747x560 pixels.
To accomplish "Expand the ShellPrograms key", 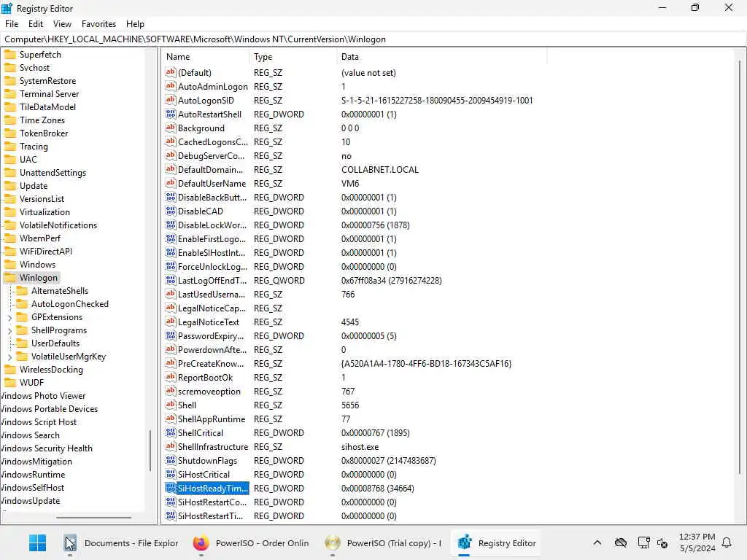I will point(10,330).
